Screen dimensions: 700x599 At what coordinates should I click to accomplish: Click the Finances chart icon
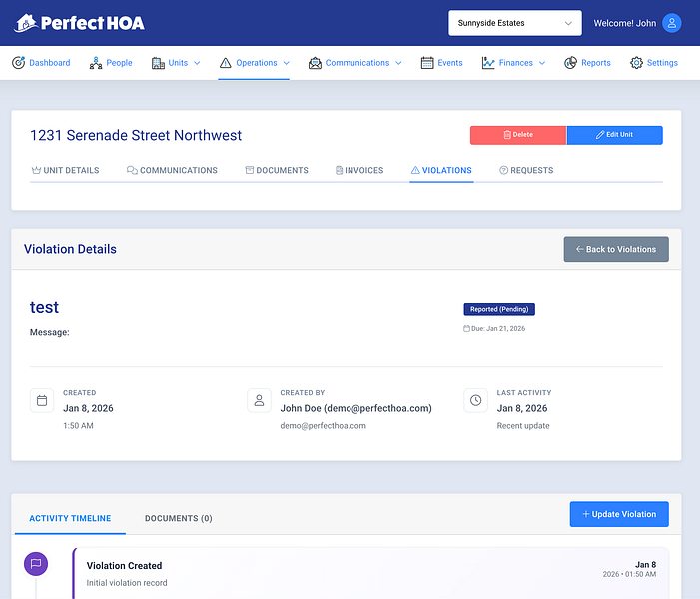[x=488, y=63]
